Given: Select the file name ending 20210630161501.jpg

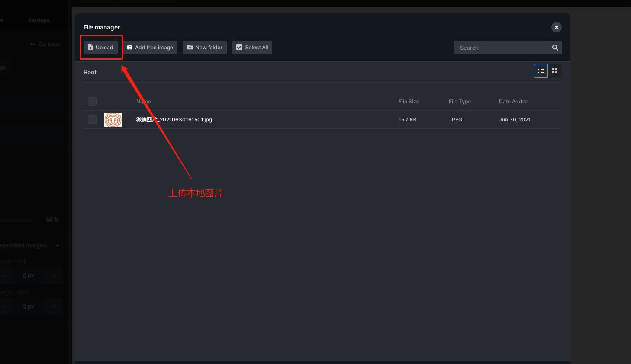Looking at the screenshot, I should 174,120.
